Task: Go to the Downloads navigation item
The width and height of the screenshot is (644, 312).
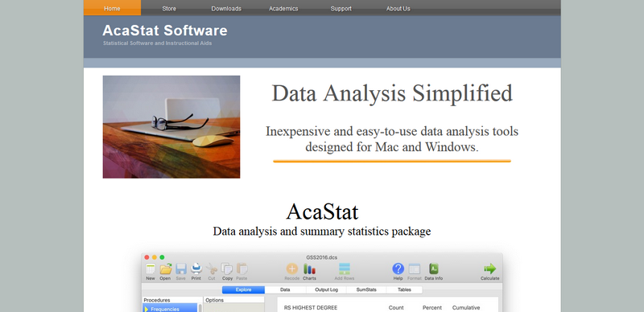Action: tap(226, 8)
